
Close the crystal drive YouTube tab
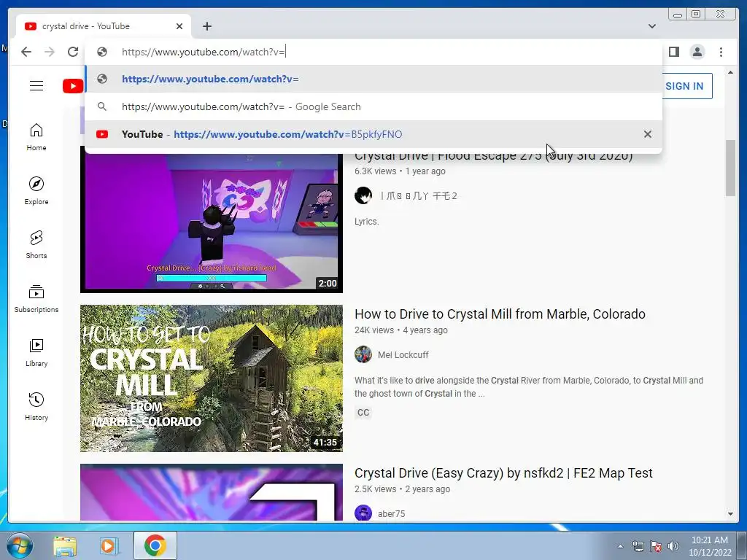179,26
